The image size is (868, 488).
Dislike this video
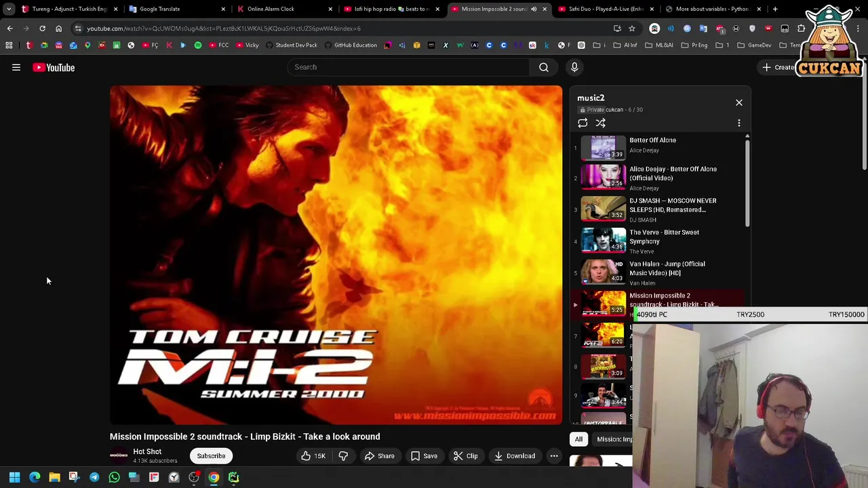pos(343,455)
